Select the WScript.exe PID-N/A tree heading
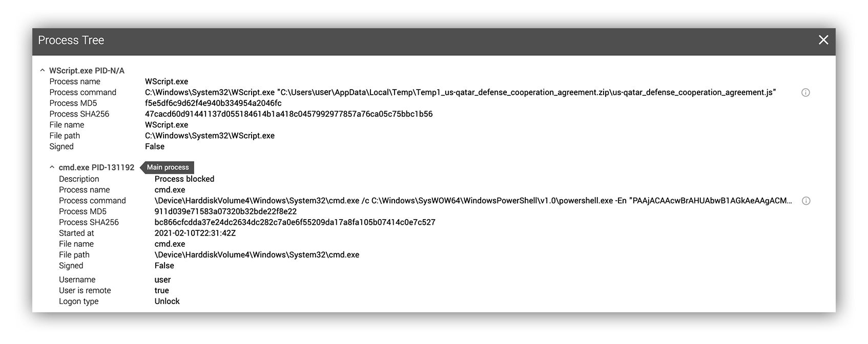The image size is (868, 344). (87, 71)
